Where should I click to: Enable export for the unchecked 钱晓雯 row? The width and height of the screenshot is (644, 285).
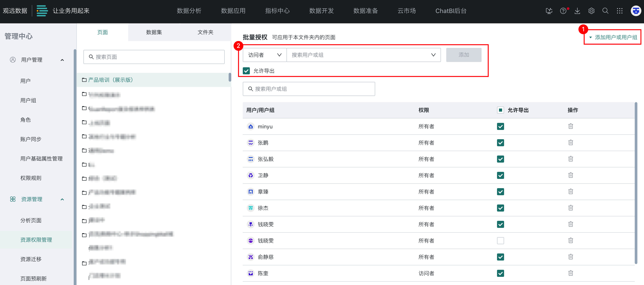click(500, 240)
